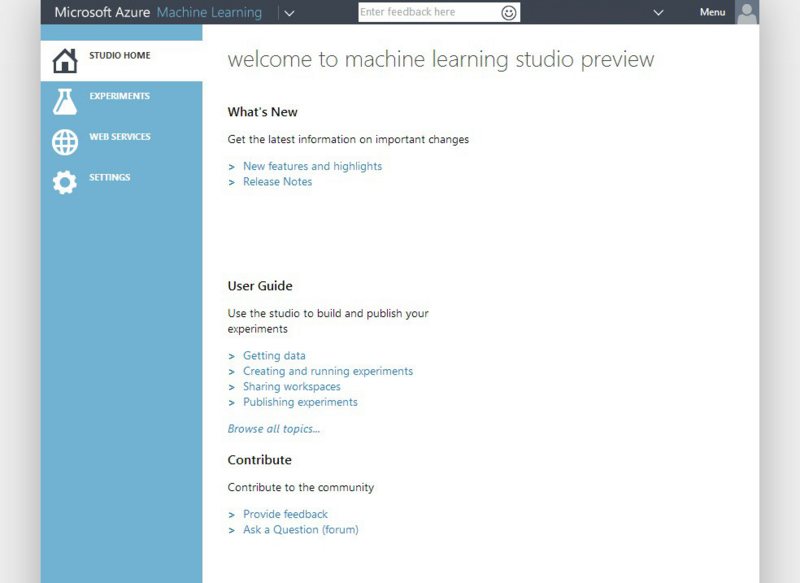The width and height of the screenshot is (800, 583).
Task: Open the Menu in the top bar
Action: [x=712, y=12]
